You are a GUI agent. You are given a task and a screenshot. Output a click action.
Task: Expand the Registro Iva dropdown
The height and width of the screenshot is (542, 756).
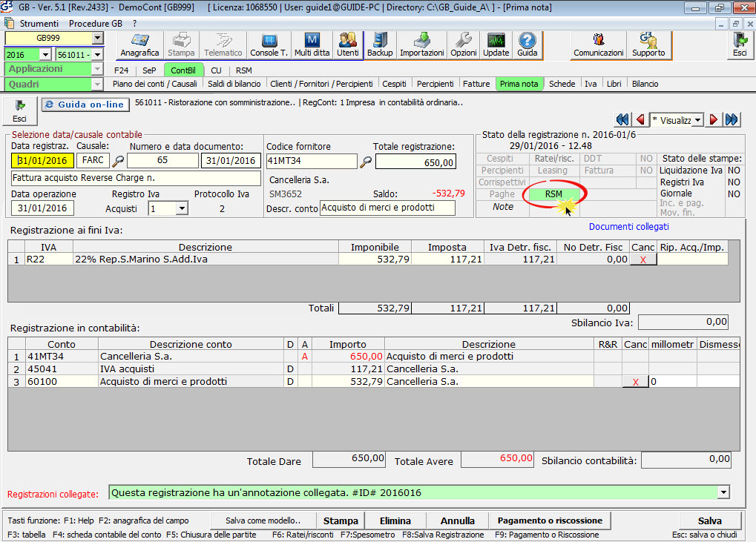click(181, 209)
